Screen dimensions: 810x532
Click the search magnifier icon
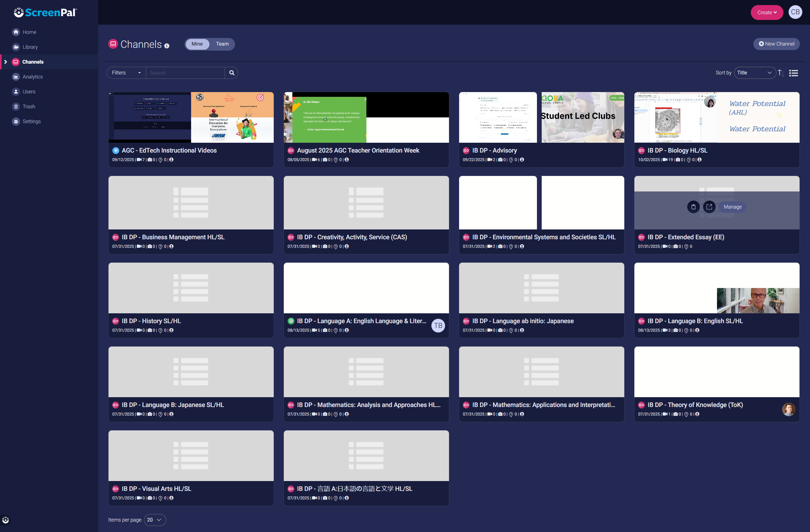231,72
